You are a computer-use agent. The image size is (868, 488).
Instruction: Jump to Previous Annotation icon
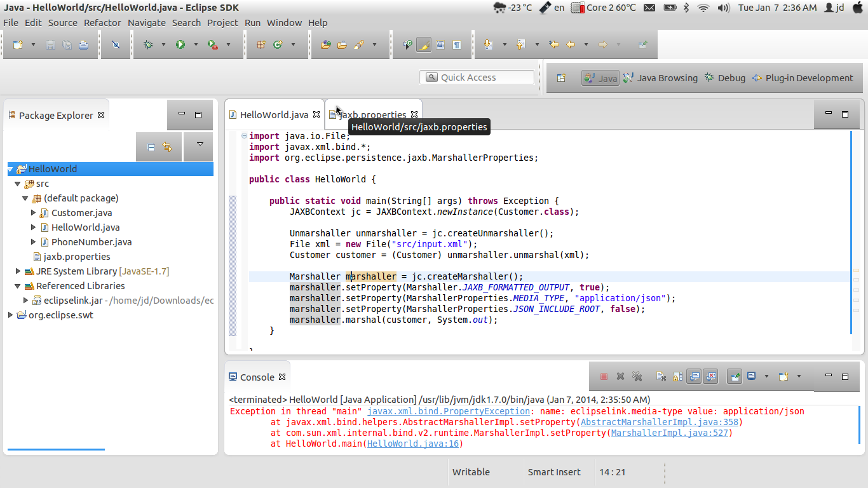[x=520, y=44]
